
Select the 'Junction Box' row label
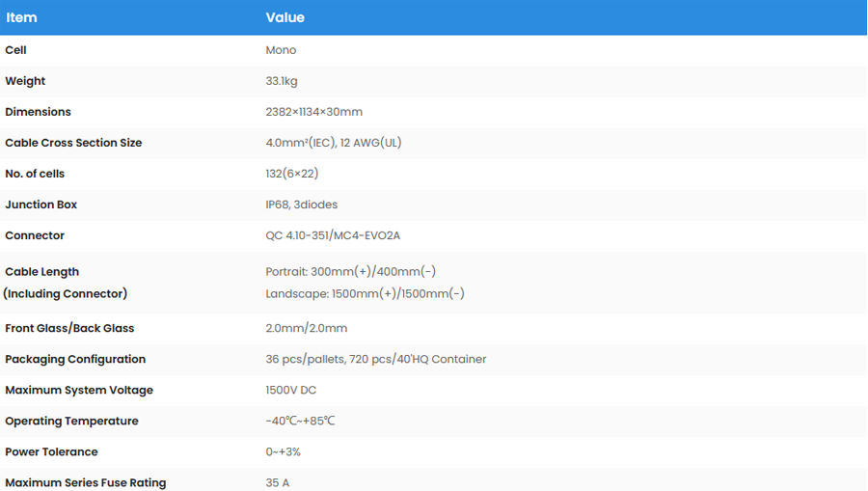41,205
